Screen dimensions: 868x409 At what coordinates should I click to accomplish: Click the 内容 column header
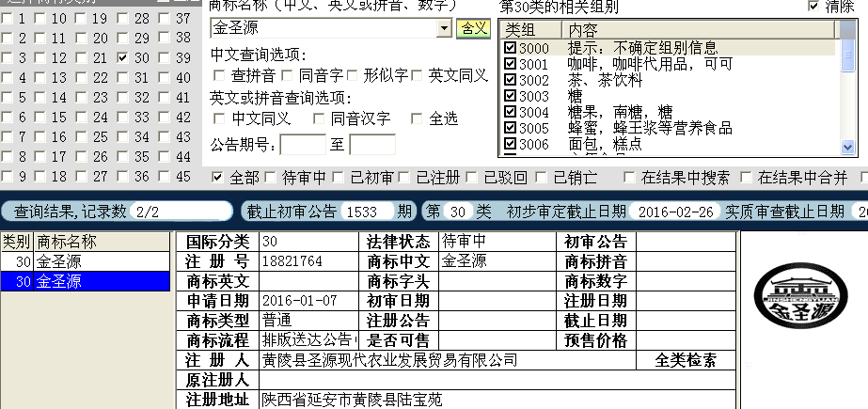[x=698, y=30]
